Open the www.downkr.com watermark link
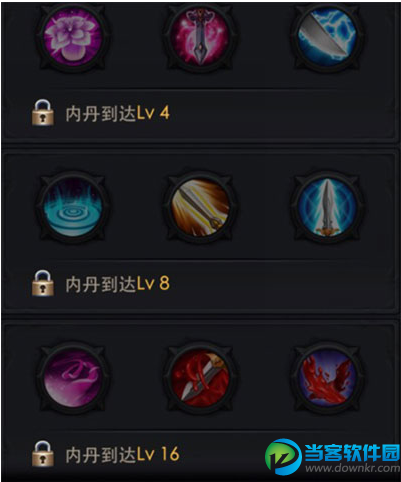401x482 pixels. coord(352,468)
